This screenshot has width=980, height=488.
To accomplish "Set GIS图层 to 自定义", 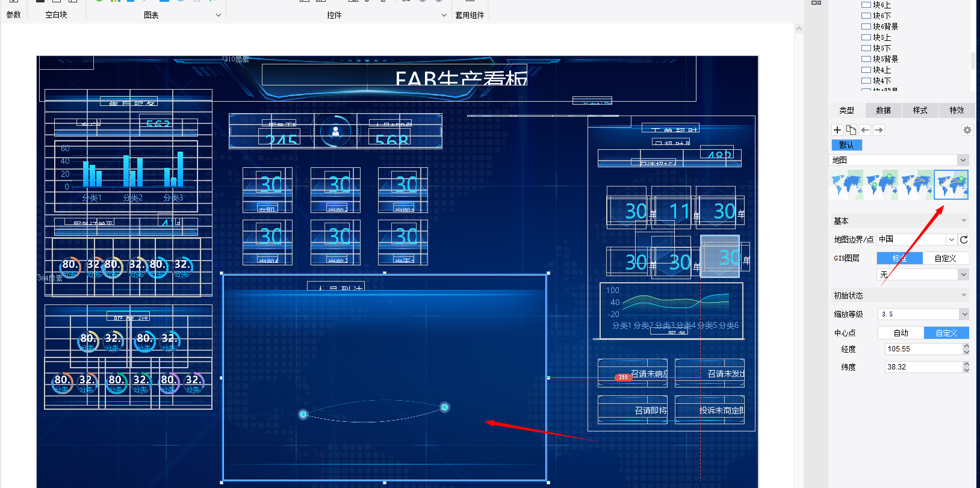I will coord(946,258).
